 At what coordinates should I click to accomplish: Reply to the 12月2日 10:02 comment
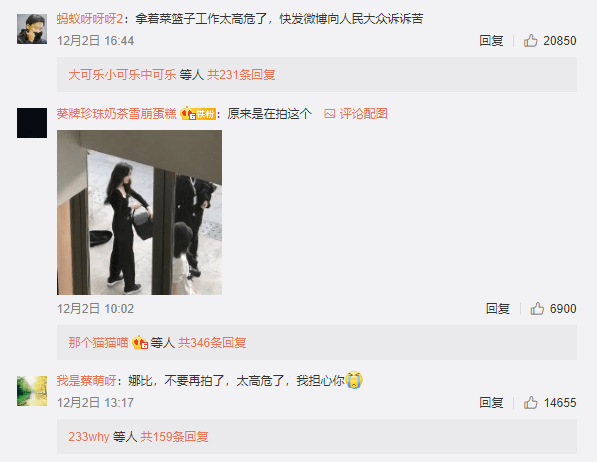(498, 309)
